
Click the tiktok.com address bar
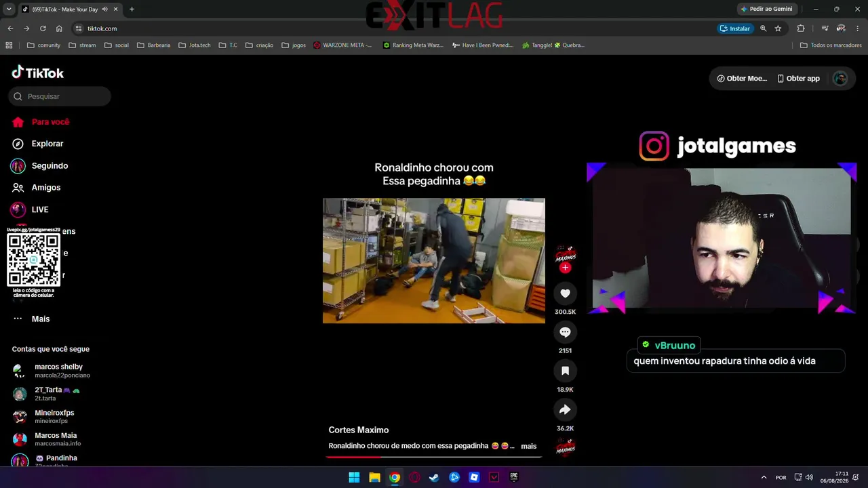(393, 28)
